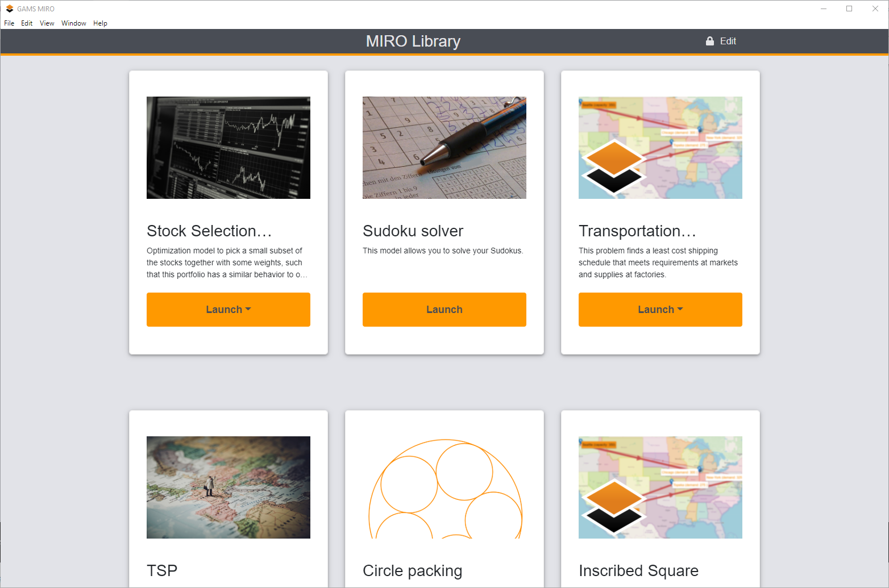Image resolution: width=889 pixels, height=588 pixels.
Task: Click the TSP app title
Action: [162, 570]
